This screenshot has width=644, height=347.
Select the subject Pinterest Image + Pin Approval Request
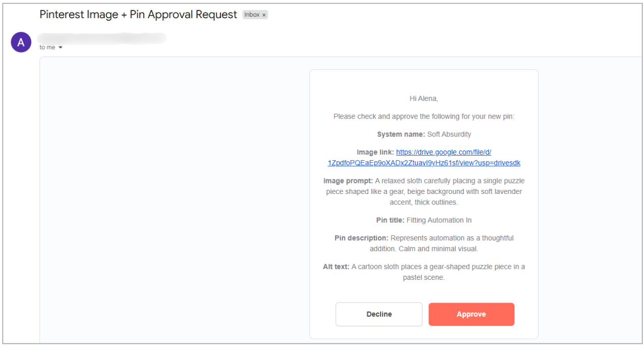pos(138,14)
